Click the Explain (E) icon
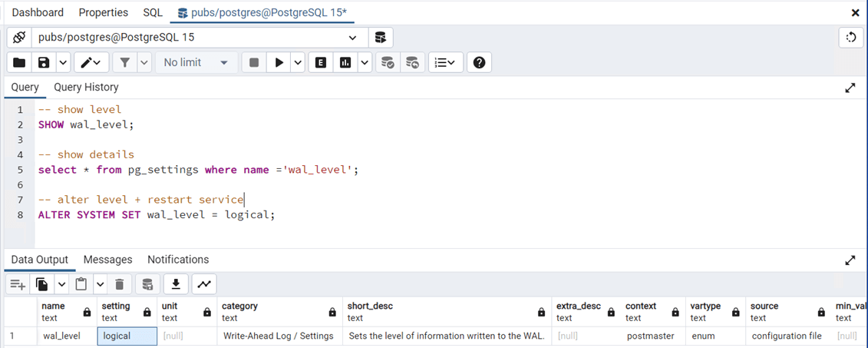The image size is (868, 348). point(321,63)
